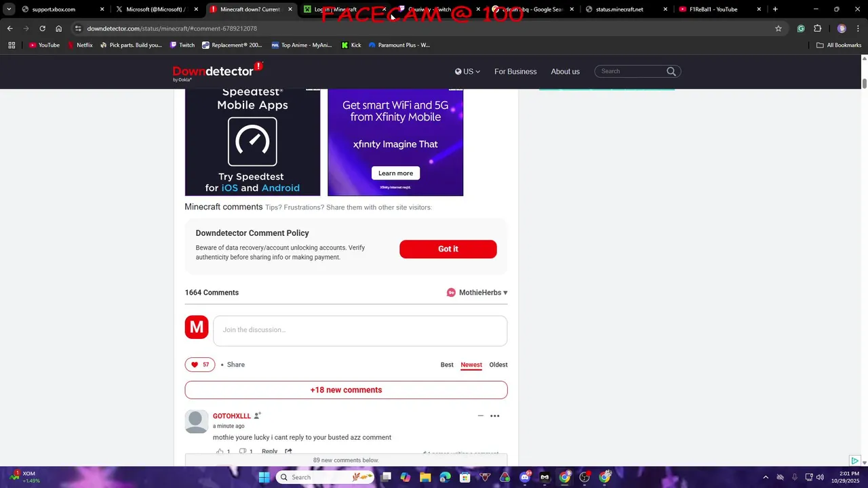Screen dimensions: 868x488
Task: Select the Newest comment sort
Action: point(471,365)
